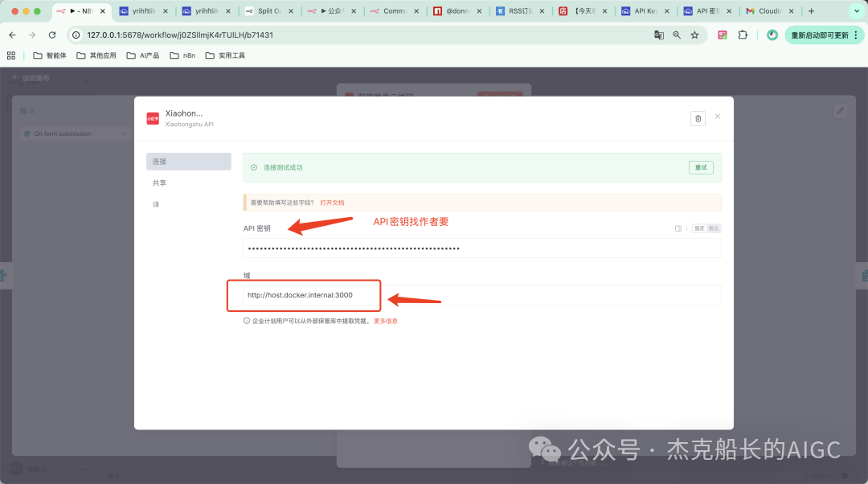This screenshot has width=868, height=484.
Task: Close the Xiaohongshu API credential dialog
Action: tap(718, 117)
